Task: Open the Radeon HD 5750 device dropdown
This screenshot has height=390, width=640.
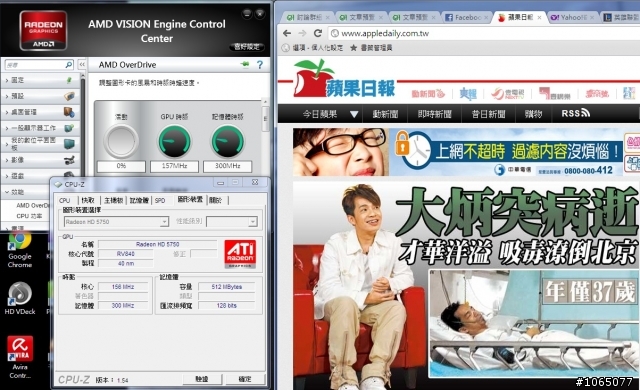Action: (164, 222)
